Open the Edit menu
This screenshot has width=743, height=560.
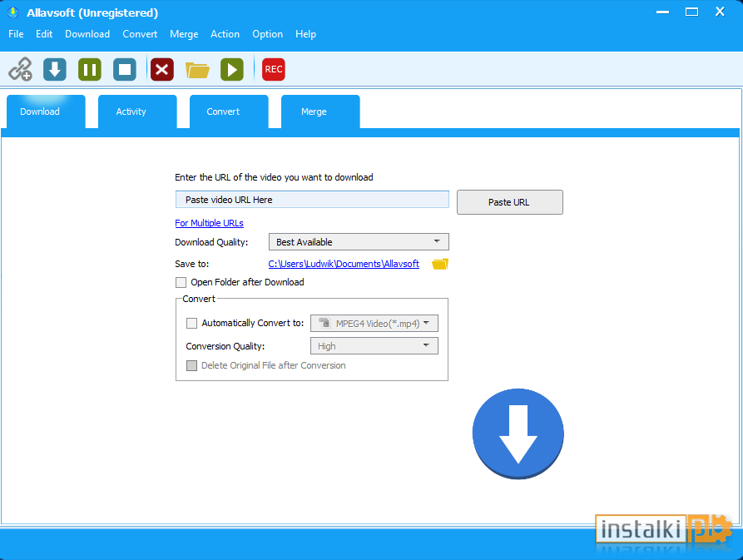point(44,34)
